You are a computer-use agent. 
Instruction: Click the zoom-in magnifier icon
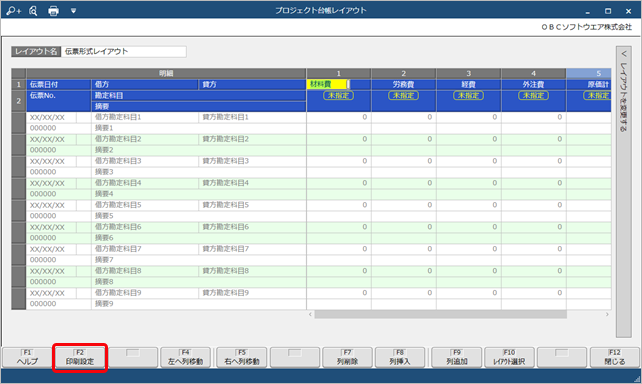[13, 11]
